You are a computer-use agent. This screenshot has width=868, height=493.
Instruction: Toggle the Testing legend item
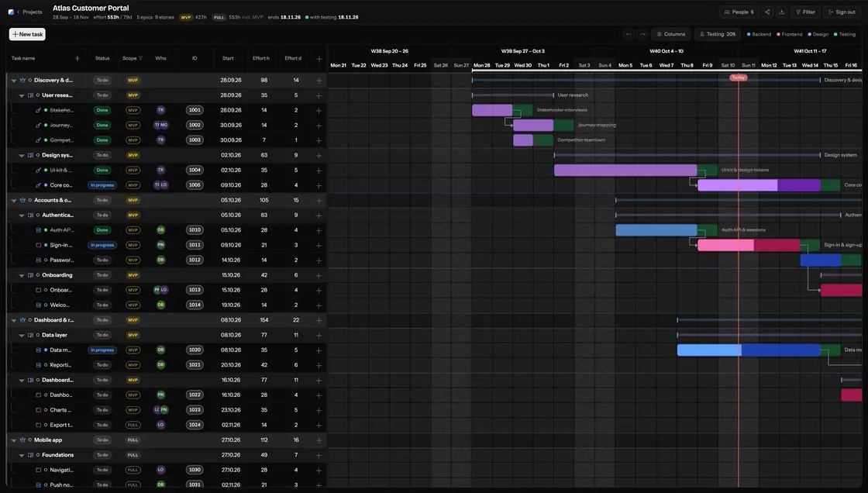click(845, 34)
